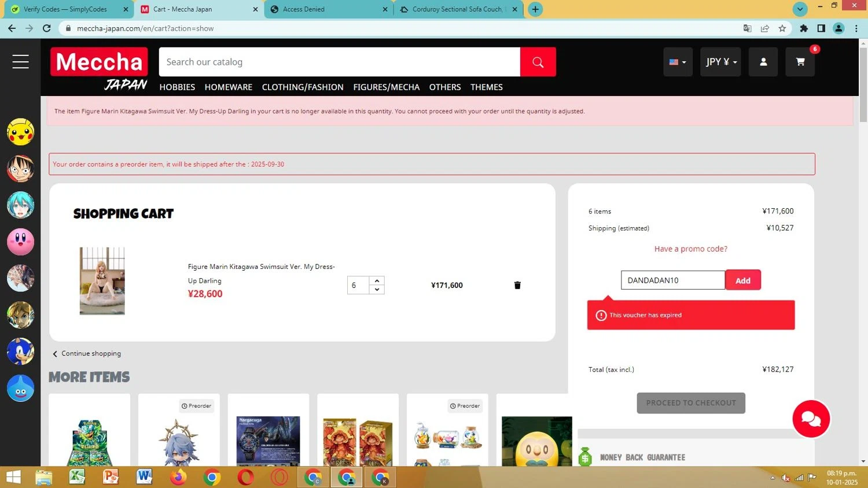The height and width of the screenshot is (488, 868).
Task: Bookmark this page with the star icon
Action: [782, 28]
